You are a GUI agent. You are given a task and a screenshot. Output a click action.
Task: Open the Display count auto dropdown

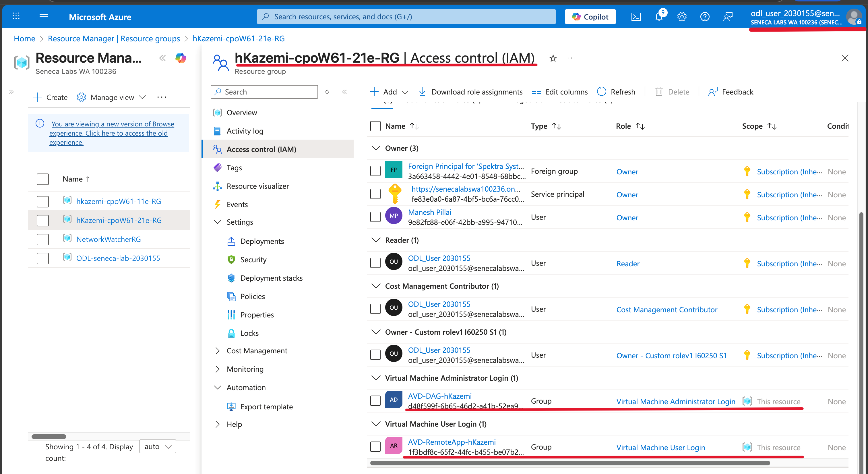[158, 447]
